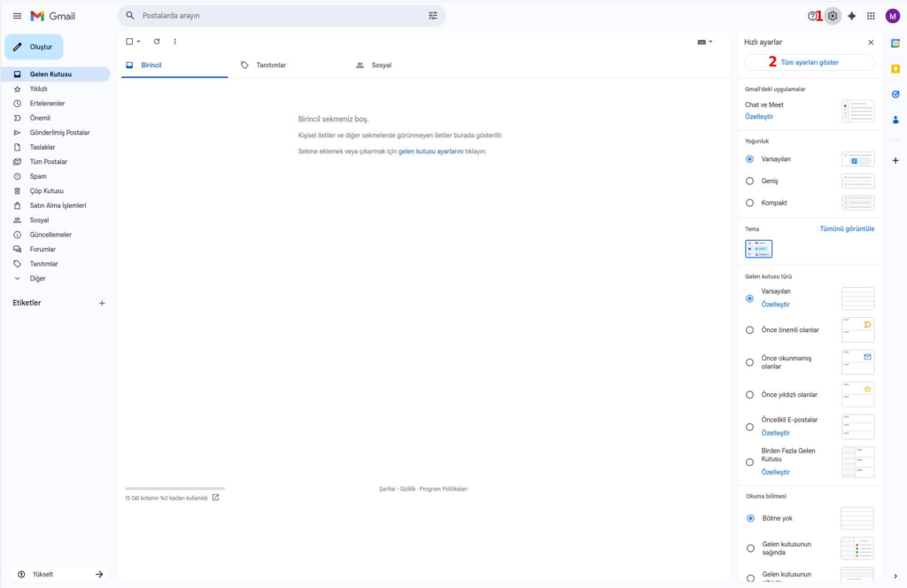Open Google Calendar side panel icon
907x588 pixels.
(895, 43)
